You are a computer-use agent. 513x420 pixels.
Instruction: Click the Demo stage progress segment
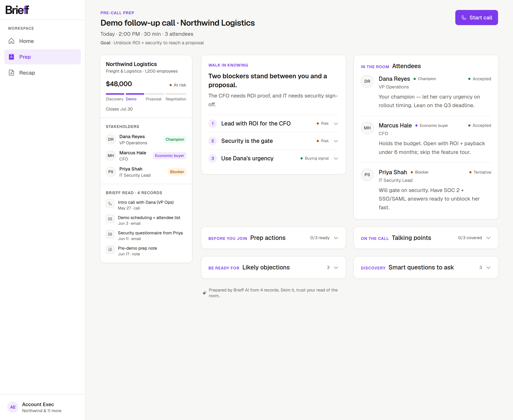135,94
